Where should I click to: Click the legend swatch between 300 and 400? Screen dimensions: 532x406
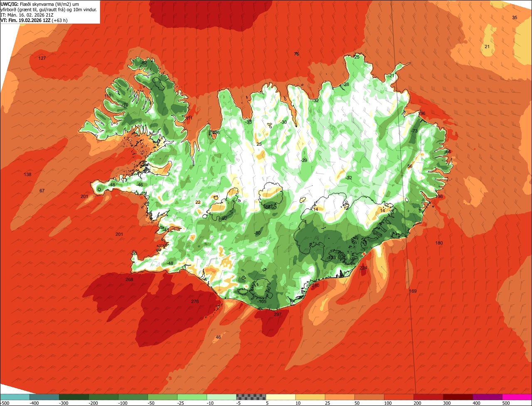(458, 397)
